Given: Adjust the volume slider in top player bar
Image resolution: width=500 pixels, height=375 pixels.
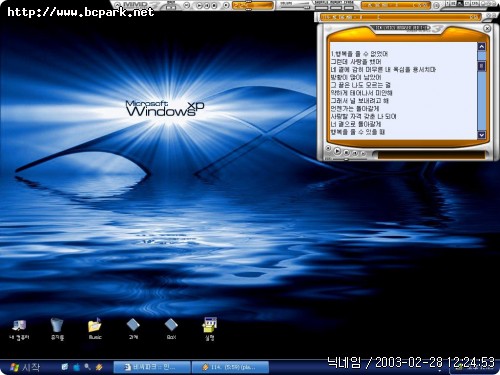Looking at the screenshot, I should pos(295,6).
